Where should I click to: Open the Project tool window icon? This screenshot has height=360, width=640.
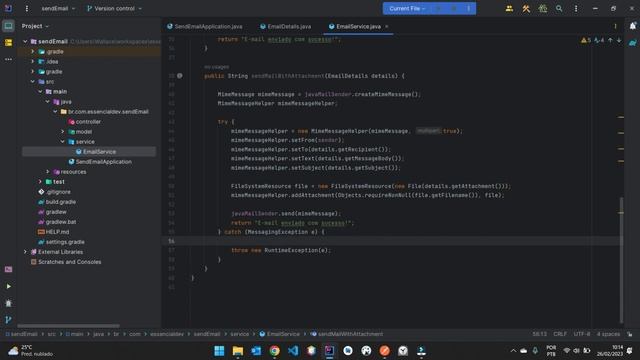8,26
